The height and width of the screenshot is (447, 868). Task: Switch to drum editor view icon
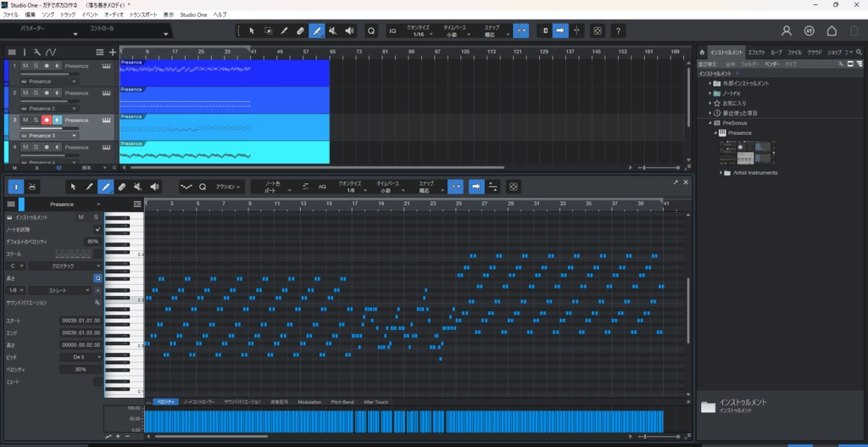pos(32,187)
